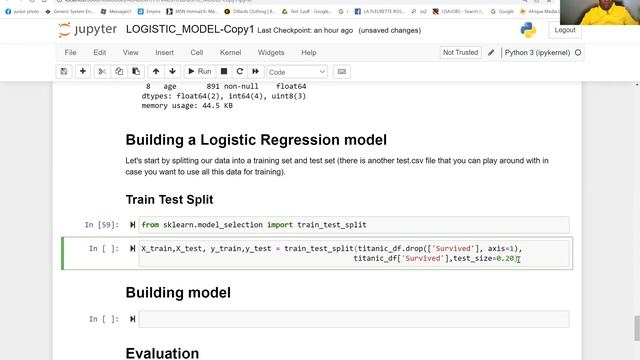
Task: Click the Python 3 (ipykernel) kernel name
Action: click(x=537, y=52)
